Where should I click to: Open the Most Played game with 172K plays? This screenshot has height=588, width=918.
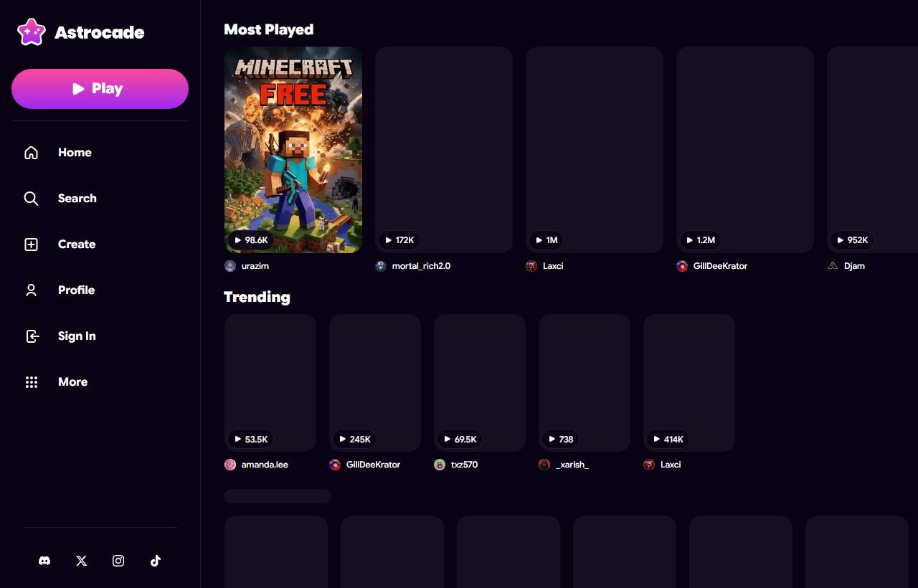[444, 150]
